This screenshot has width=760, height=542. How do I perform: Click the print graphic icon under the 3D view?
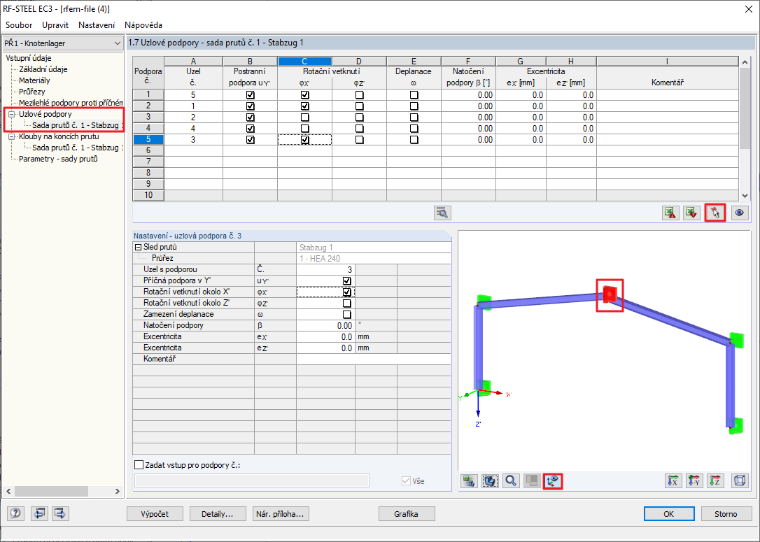tap(469, 481)
